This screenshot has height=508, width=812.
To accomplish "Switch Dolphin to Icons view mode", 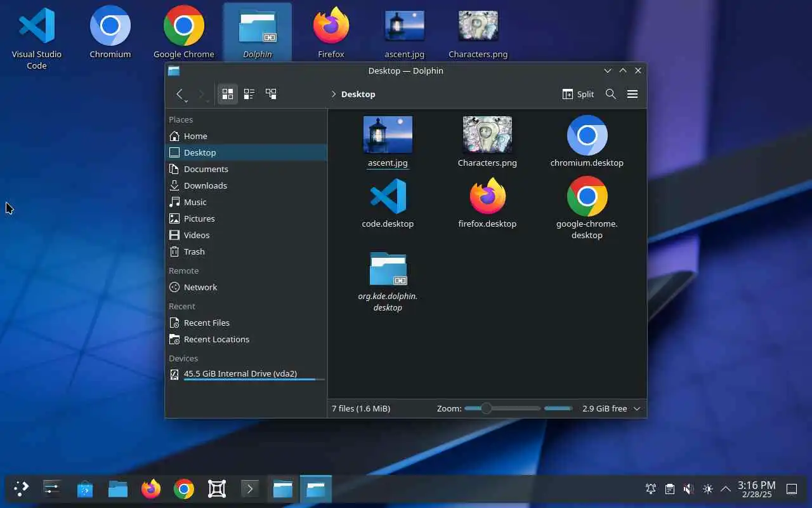I will (227, 94).
